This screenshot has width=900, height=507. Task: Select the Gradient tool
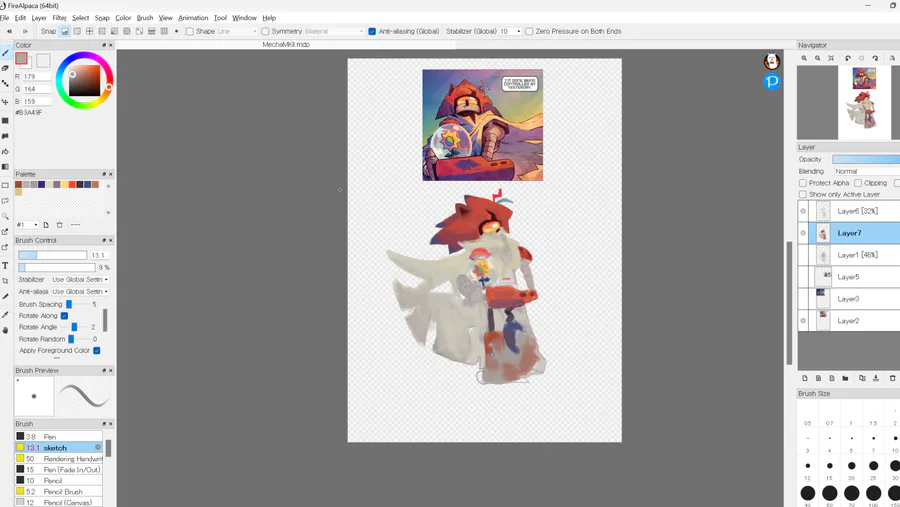5,167
